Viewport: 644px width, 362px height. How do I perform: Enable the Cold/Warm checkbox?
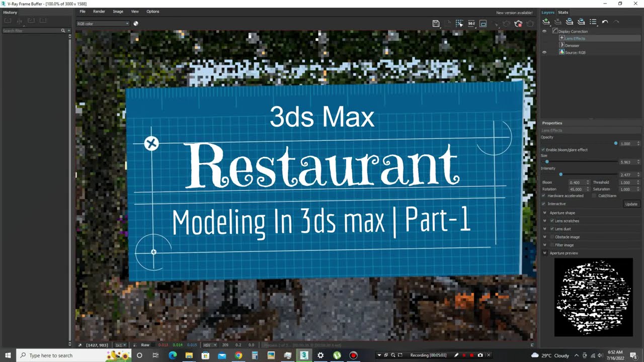tap(594, 196)
